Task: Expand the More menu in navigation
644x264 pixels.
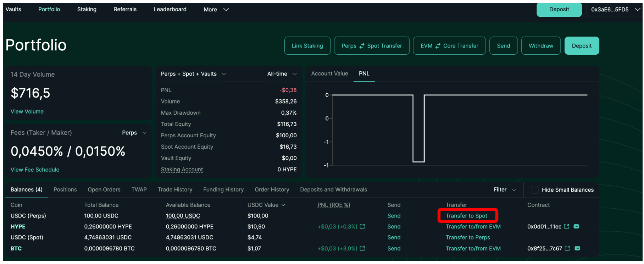Action: click(x=216, y=10)
